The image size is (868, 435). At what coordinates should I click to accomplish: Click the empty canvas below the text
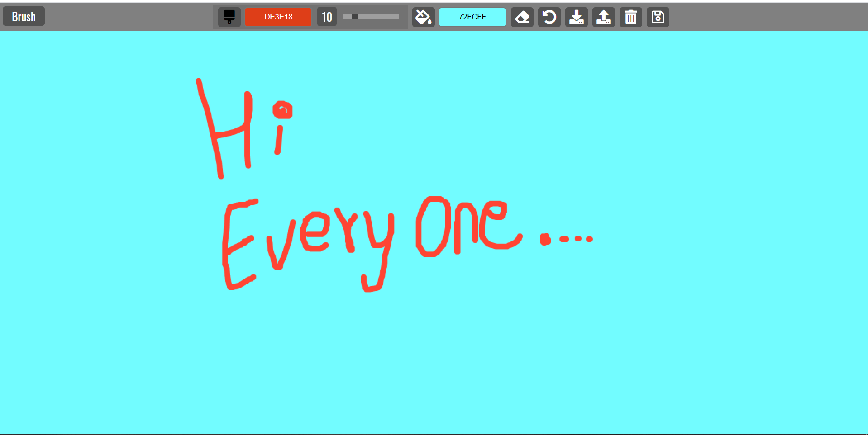pos(407,362)
